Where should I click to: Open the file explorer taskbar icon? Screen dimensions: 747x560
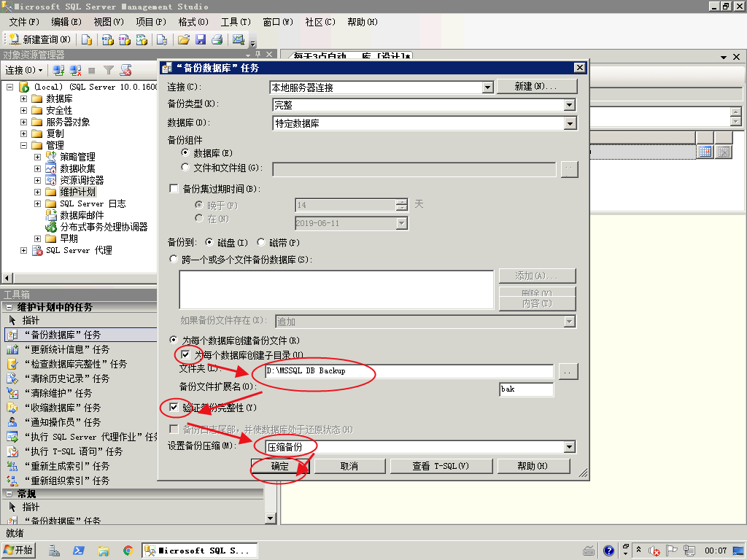tap(104, 551)
